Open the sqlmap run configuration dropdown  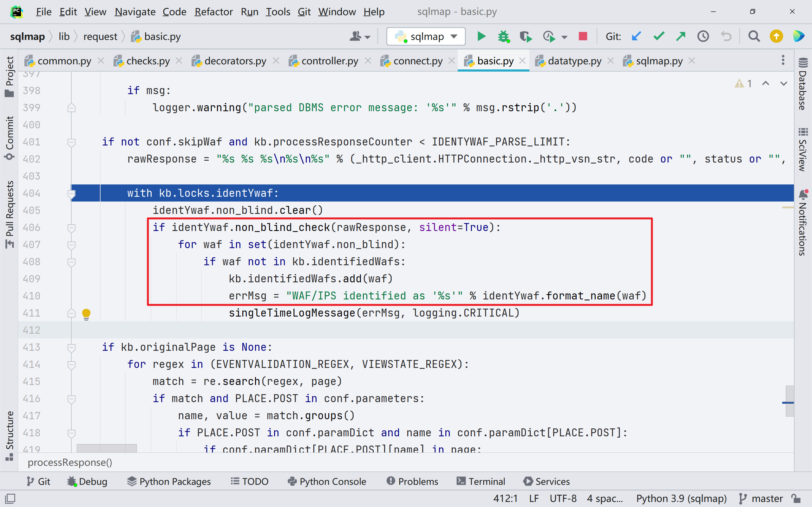(426, 36)
